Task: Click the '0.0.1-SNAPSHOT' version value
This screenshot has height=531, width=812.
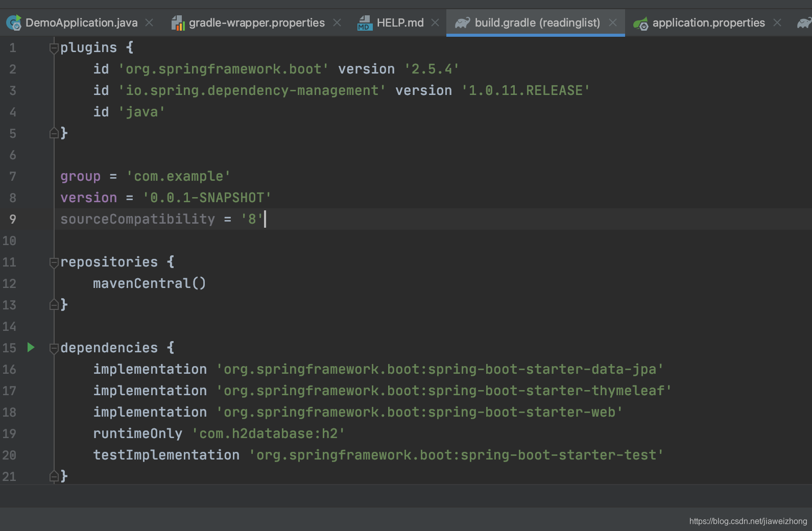Action: [x=207, y=198]
